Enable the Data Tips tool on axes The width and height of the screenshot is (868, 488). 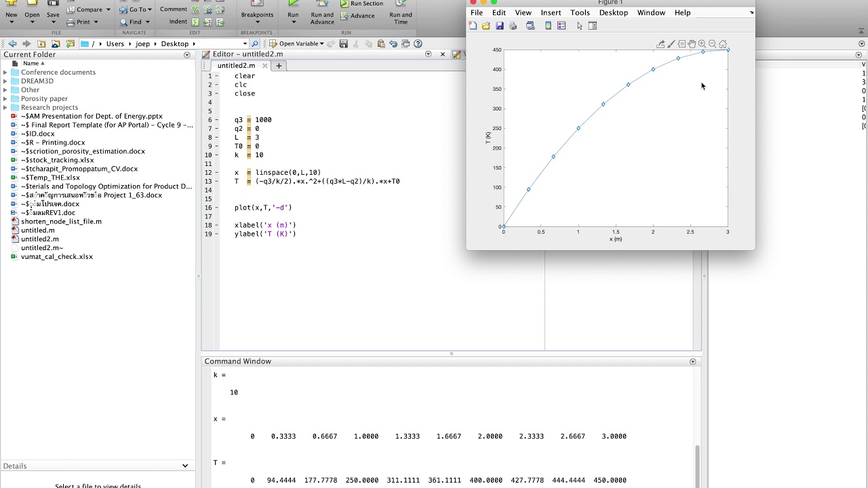682,44
